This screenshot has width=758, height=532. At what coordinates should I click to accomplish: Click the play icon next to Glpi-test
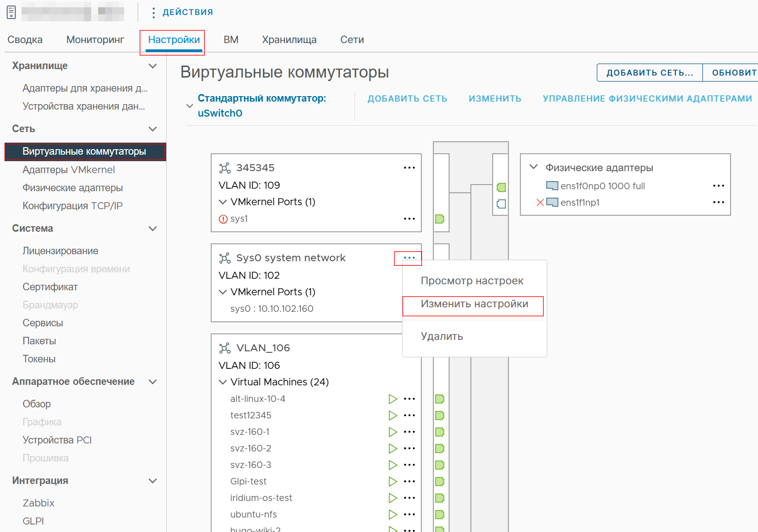(x=393, y=481)
